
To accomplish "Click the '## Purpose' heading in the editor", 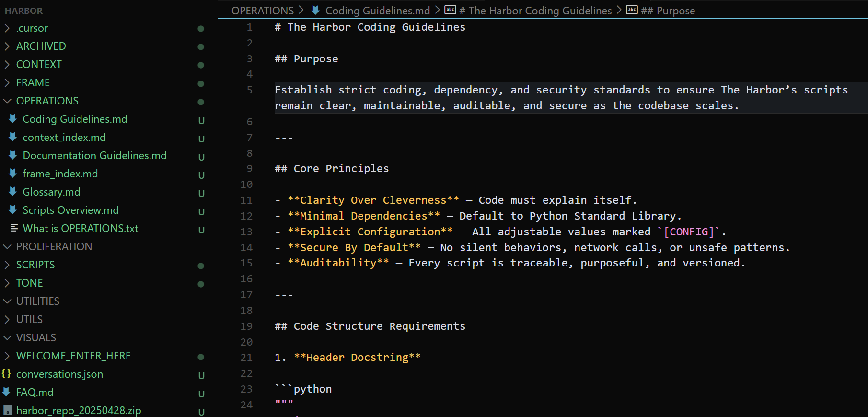I will point(306,59).
